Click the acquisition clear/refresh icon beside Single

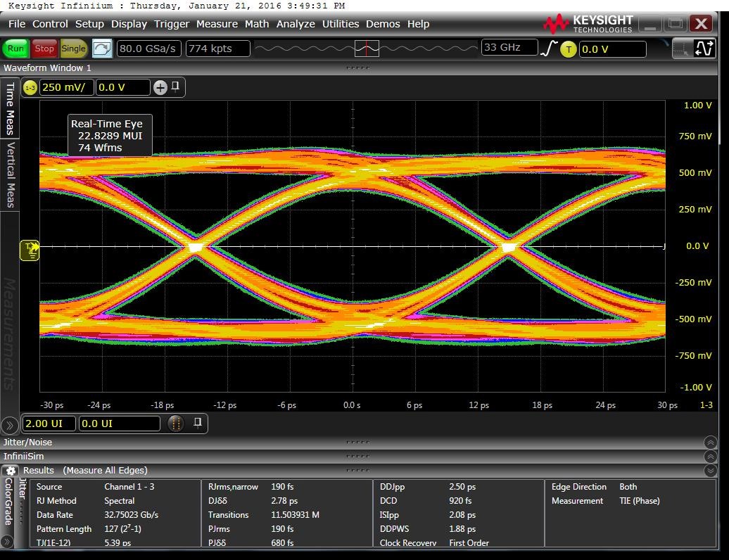[101, 49]
